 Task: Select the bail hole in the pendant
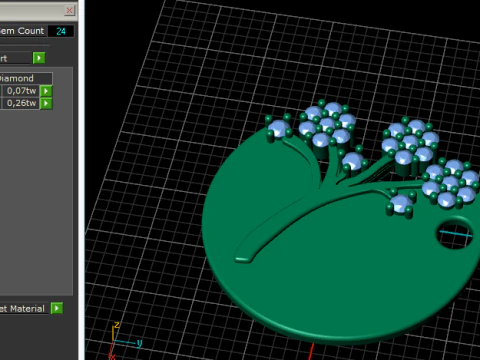[x=455, y=233]
